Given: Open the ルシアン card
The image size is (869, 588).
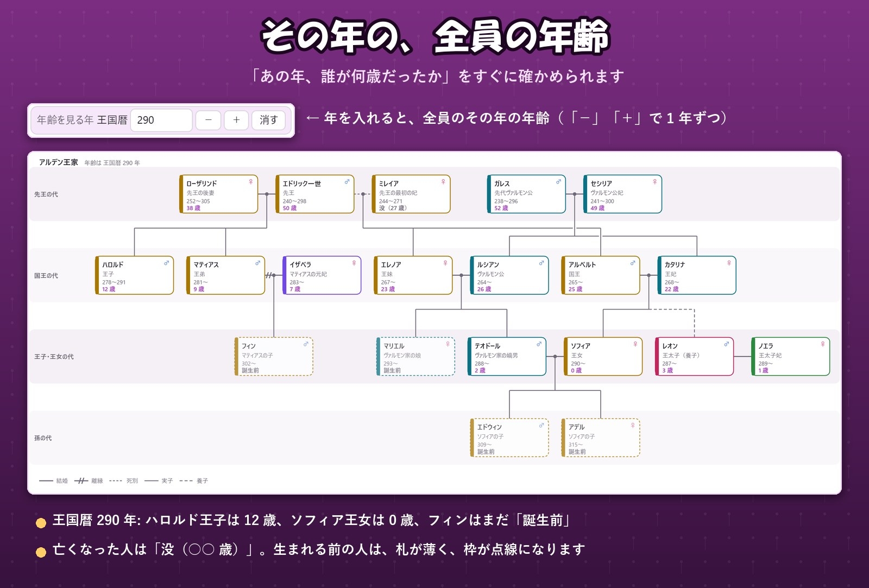Looking at the screenshot, I should [509, 275].
